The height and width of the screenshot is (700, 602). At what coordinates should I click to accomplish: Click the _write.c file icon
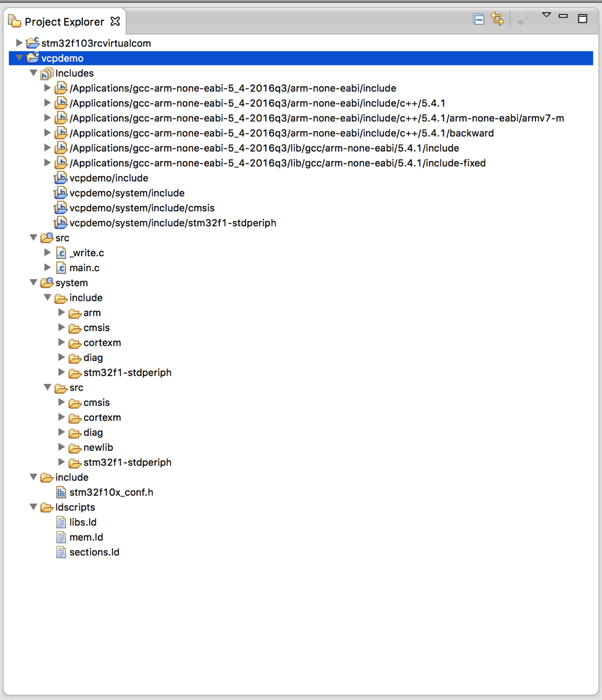tap(61, 253)
